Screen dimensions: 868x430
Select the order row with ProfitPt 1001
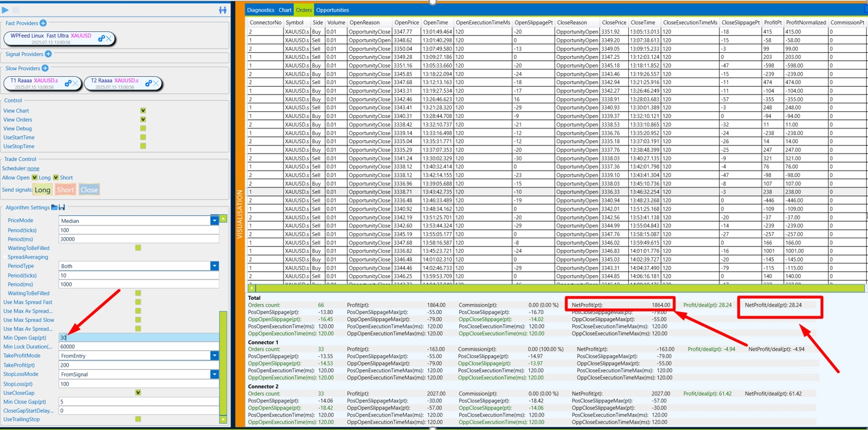557,251
